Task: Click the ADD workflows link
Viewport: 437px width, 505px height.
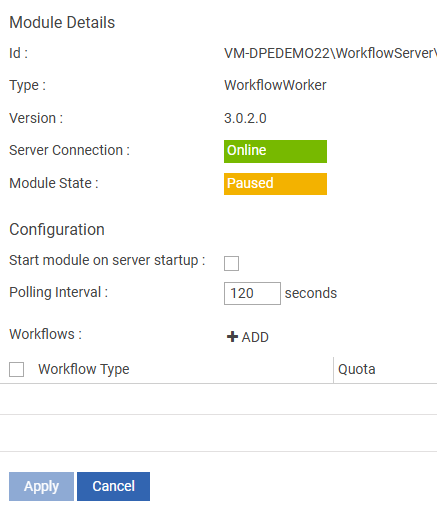Action: pyautogui.click(x=248, y=337)
